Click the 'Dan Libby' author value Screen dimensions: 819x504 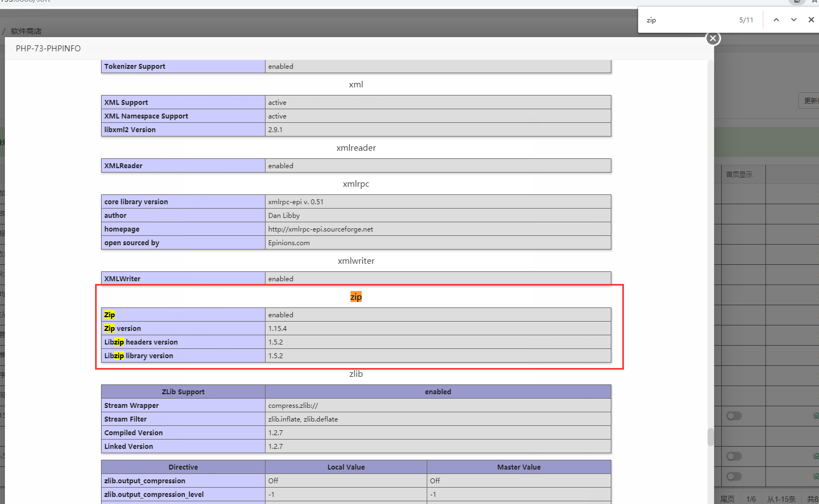point(284,216)
